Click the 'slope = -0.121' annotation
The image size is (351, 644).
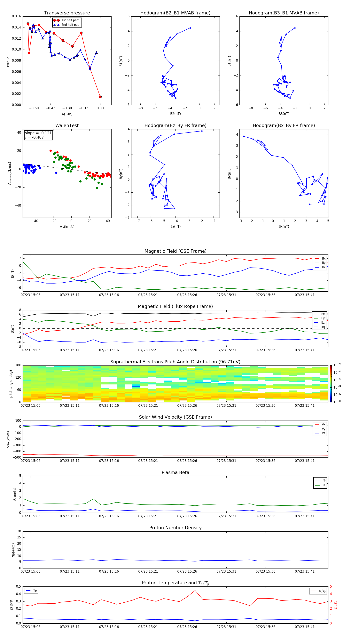[38, 133]
